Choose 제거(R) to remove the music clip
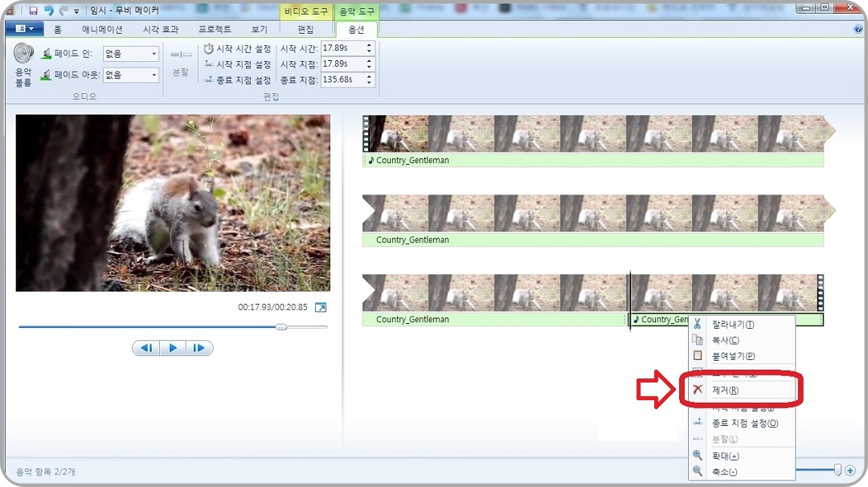This screenshot has height=487, width=868. 741,390
